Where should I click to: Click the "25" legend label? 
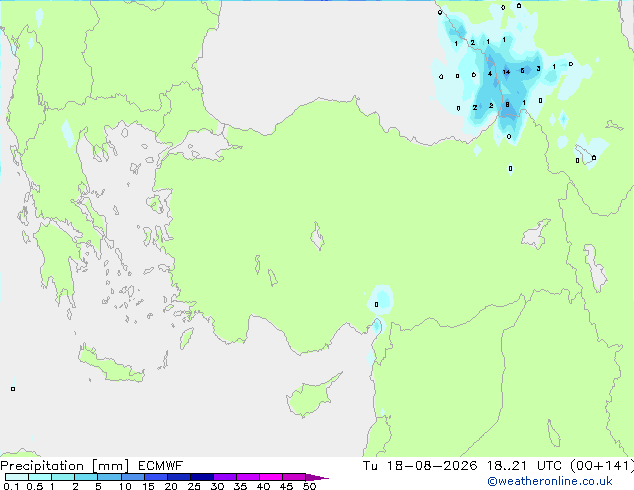[x=194, y=486]
